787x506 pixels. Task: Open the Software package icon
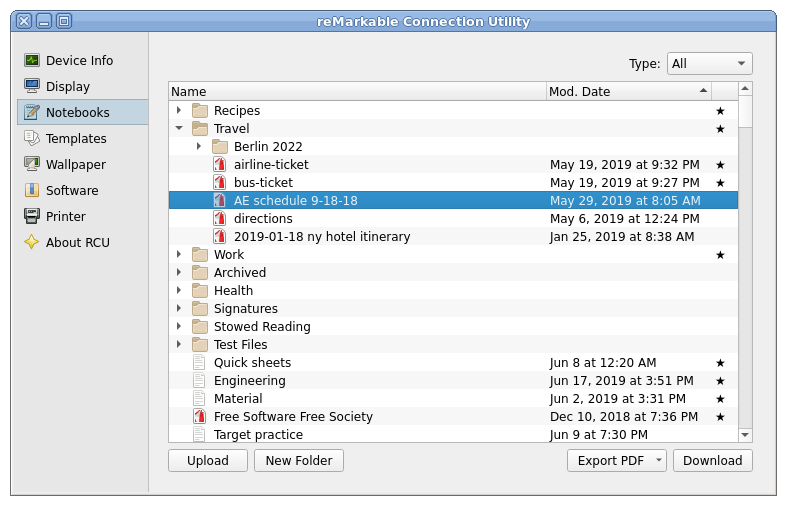point(32,190)
